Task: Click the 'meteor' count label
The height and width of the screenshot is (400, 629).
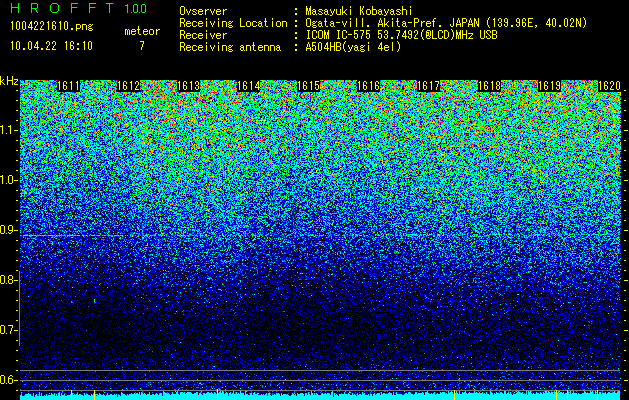Action: tap(142, 31)
